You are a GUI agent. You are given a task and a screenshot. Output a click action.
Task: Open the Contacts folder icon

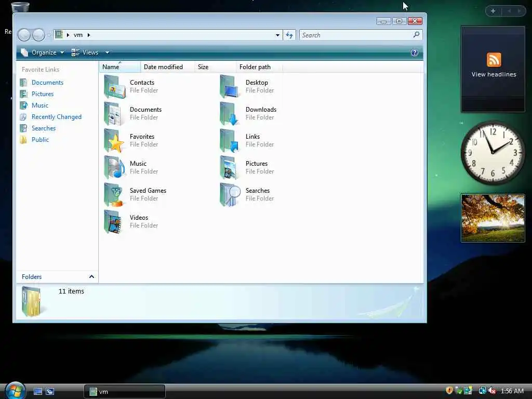click(115, 87)
